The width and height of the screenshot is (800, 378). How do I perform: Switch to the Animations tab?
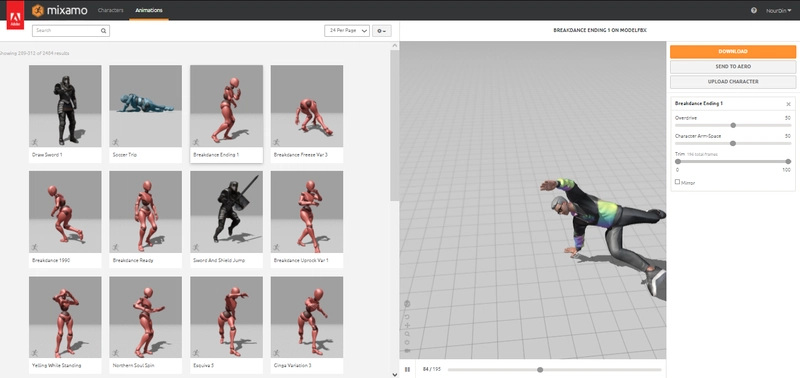pyautogui.click(x=149, y=10)
